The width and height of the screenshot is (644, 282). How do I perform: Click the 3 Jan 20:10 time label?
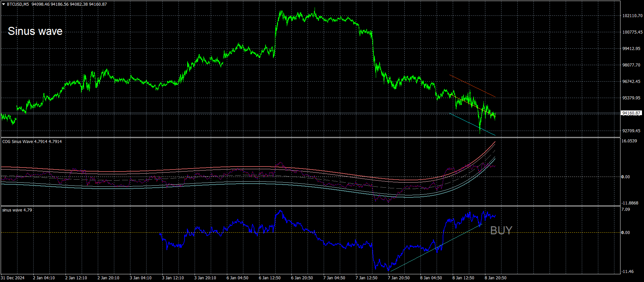point(205,278)
